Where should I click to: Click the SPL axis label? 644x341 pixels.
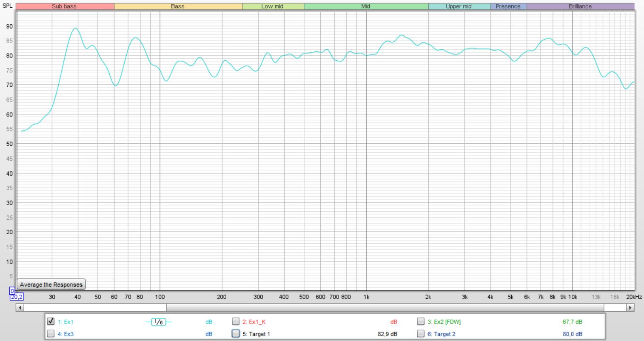(7, 6)
